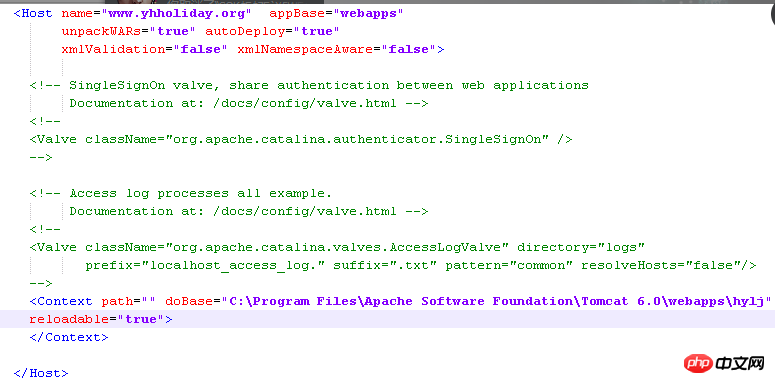Click the SingleSignOn valve comment line

click(309, 85)
